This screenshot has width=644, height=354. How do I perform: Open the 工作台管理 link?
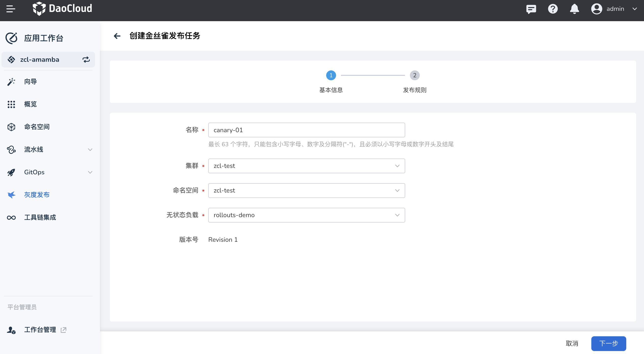pos(40,330)
